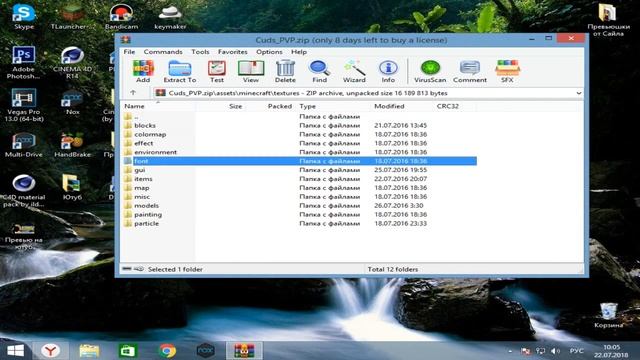Open the Windows Start button
Viewport: 640px width, 360px height.
click(x=16, y=351)
